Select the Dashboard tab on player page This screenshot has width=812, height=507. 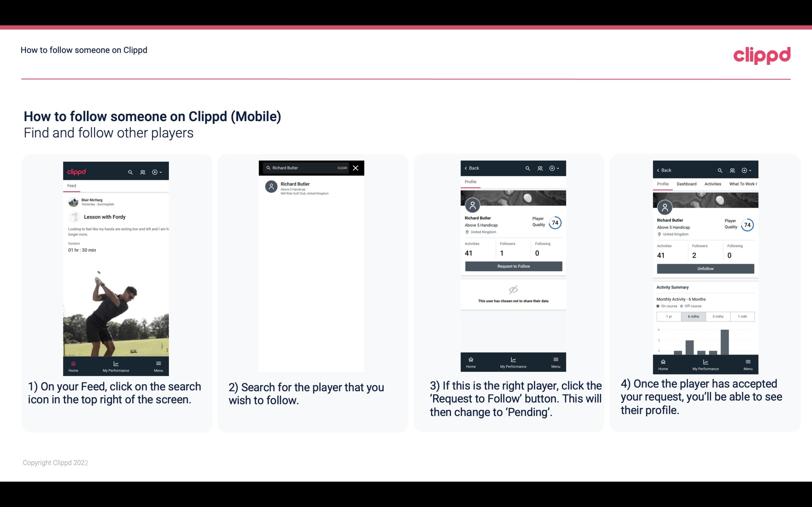[686, 183]
